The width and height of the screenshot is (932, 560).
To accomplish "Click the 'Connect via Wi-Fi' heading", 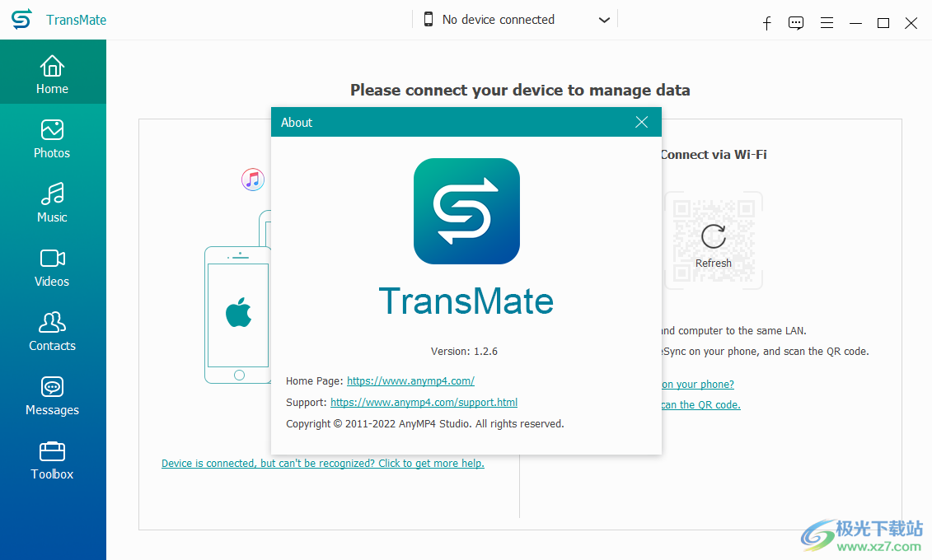I will click(714, 154).
